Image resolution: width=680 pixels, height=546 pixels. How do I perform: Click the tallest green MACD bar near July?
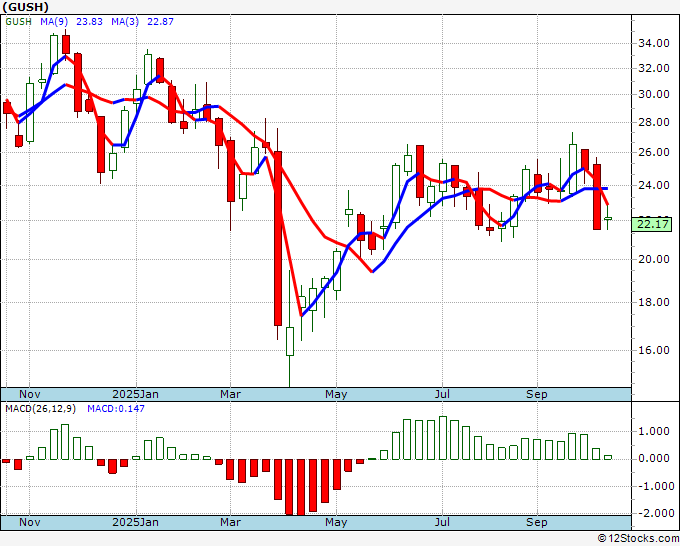[443, 438]
